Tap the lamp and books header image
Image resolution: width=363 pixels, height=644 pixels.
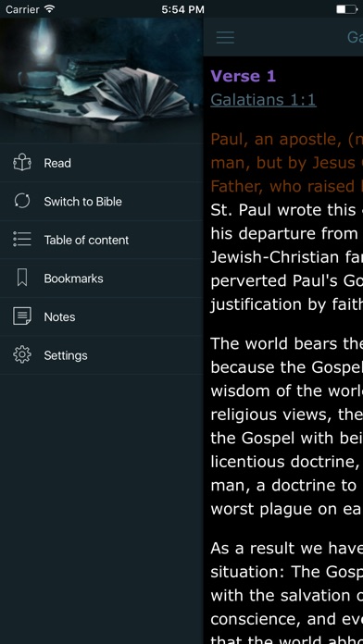102,80
